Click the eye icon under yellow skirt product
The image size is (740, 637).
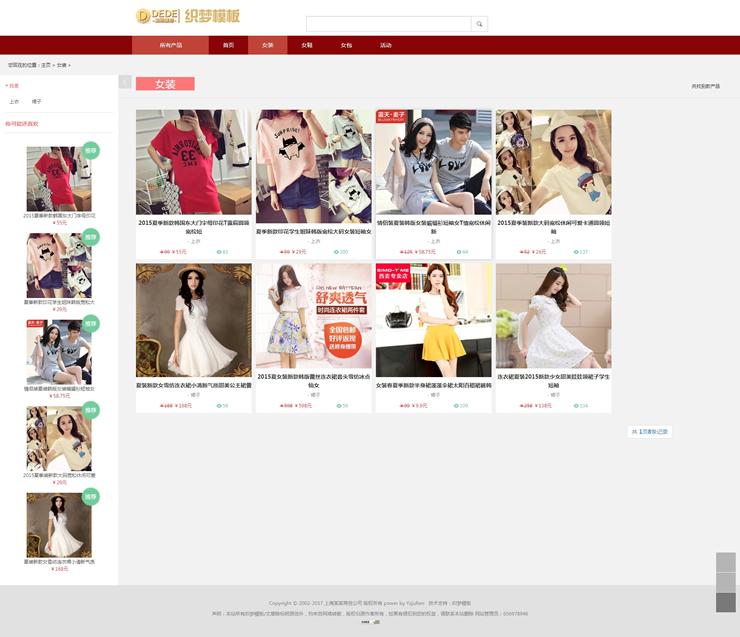(456, 406)
